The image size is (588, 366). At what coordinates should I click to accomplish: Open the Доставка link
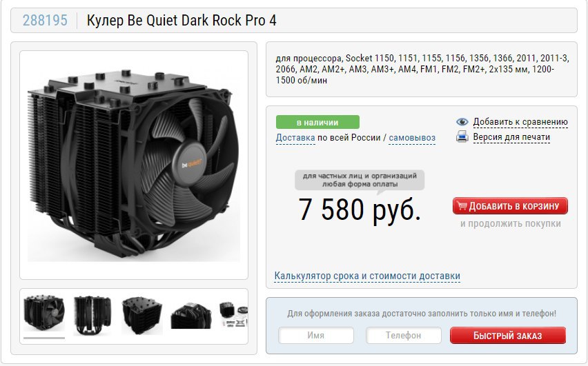coord(295,138)
